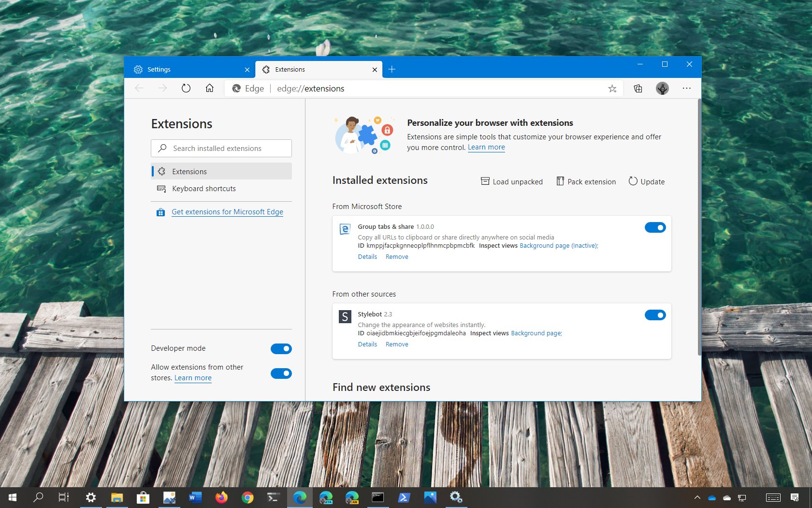This screenshot has width=812, height=508.
Task: Disable the Stylebot extension toggle
Action: (x=655, y=315)
